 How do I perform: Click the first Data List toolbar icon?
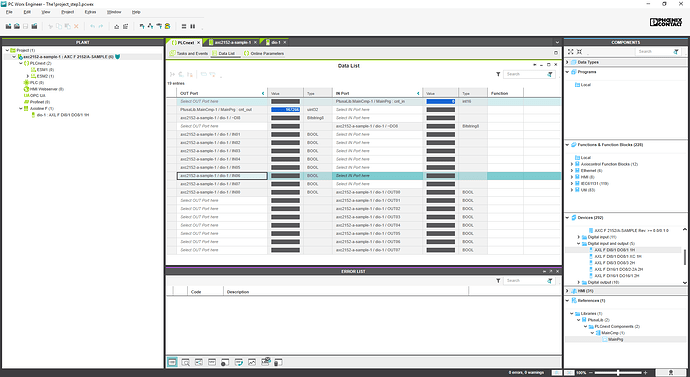click(x=172, y=74)
